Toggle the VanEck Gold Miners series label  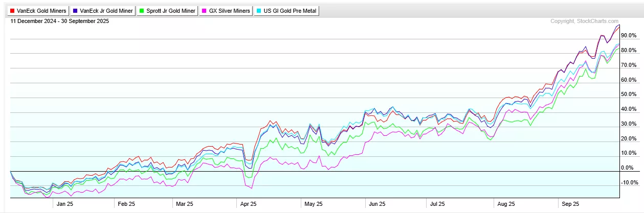pyautogui.click(x=41, y=11)
